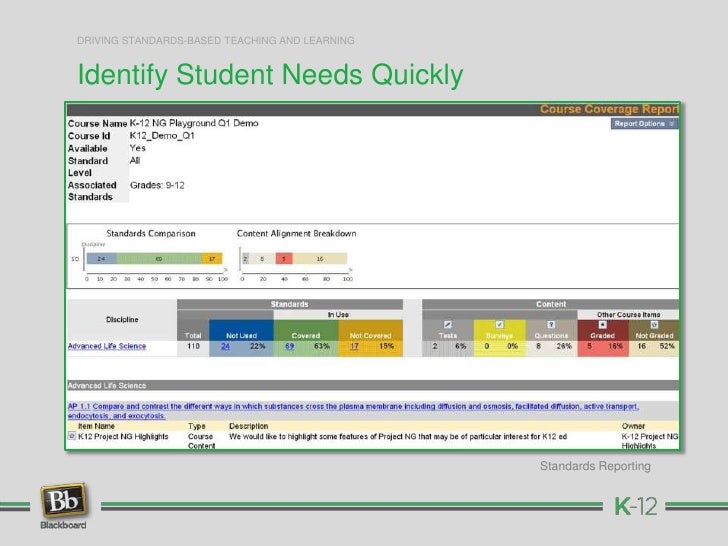Open the Not Used count link 24
728x546 pixels.
coord(226,346)
